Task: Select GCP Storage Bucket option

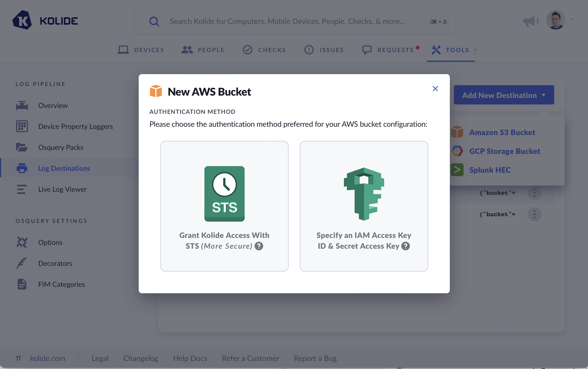Action: [x=504, y=151]
